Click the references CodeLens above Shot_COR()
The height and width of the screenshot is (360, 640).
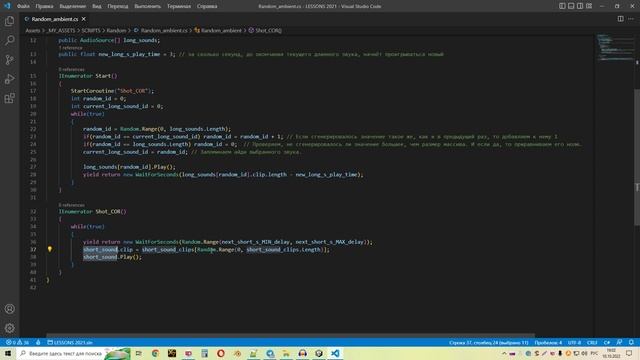coord(71,205)
